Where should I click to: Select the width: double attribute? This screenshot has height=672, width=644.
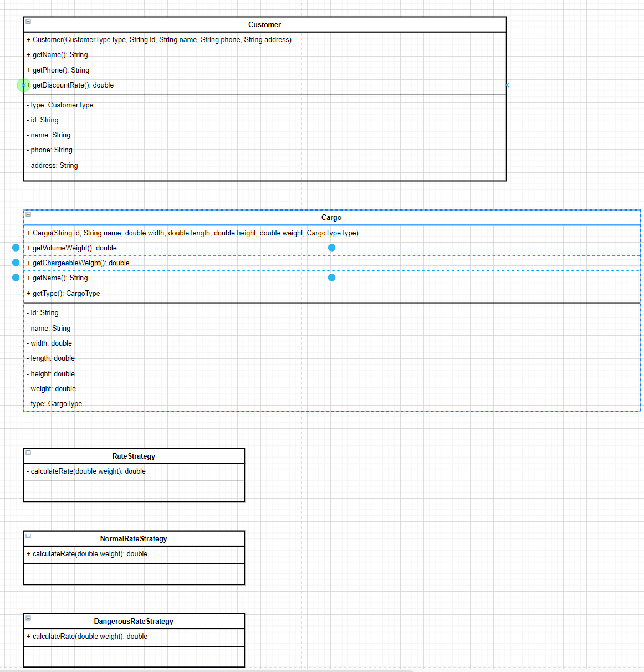[331, 343]
